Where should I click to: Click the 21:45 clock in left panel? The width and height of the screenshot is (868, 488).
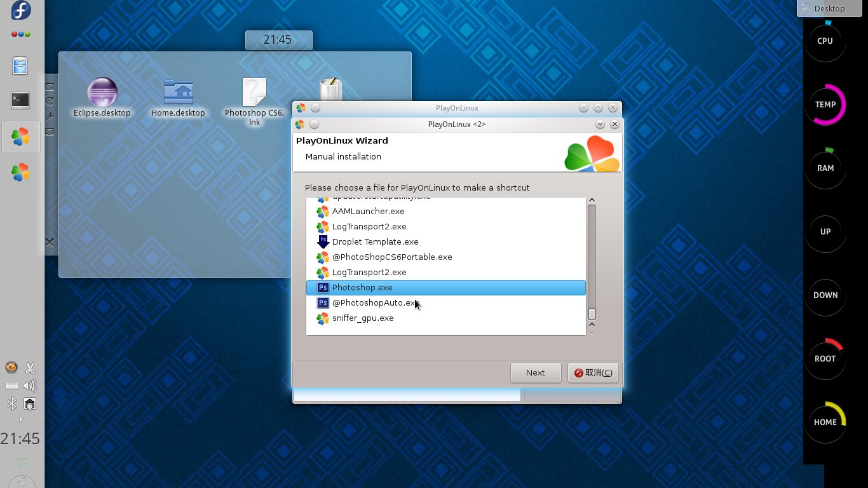pos(20,438)
